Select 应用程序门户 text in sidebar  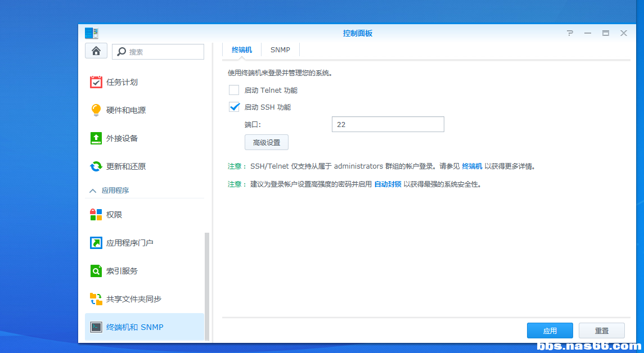point(130,243)
